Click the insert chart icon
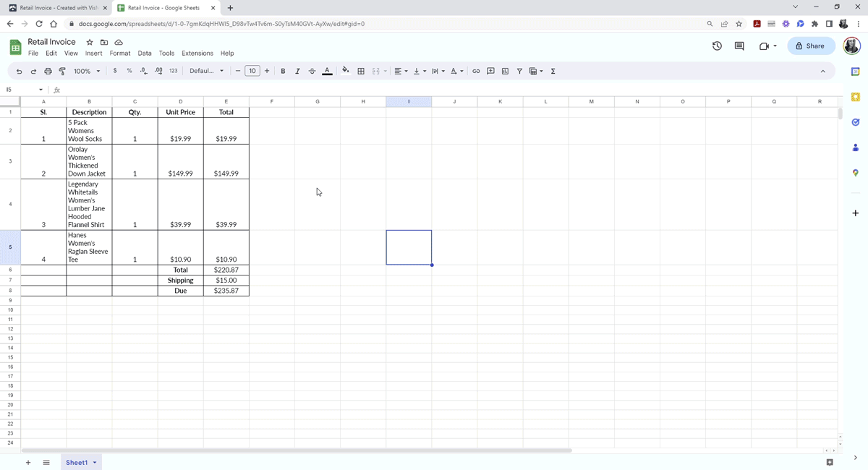 (505, 71)
